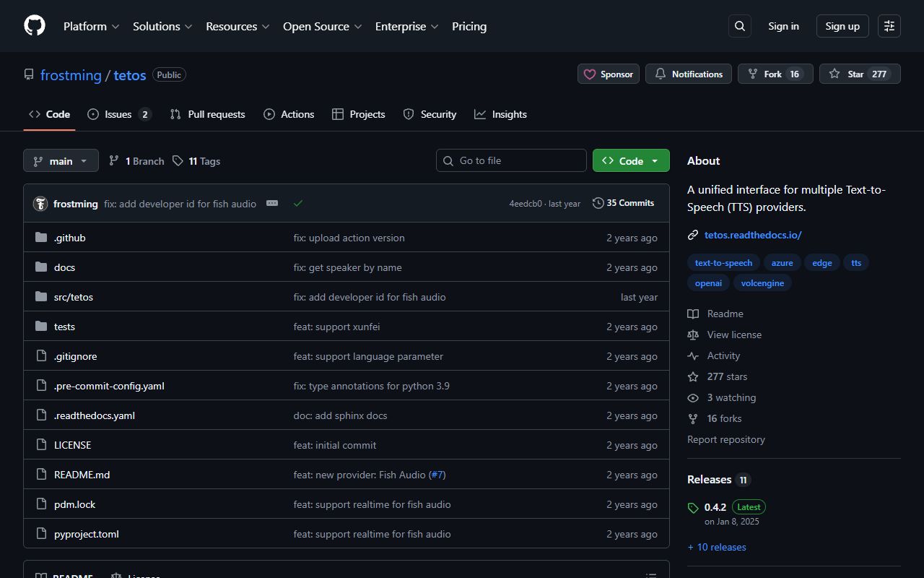Open the green commit status checkmark
This screenshot has height=578, width=924.
(x=298, y=203)
